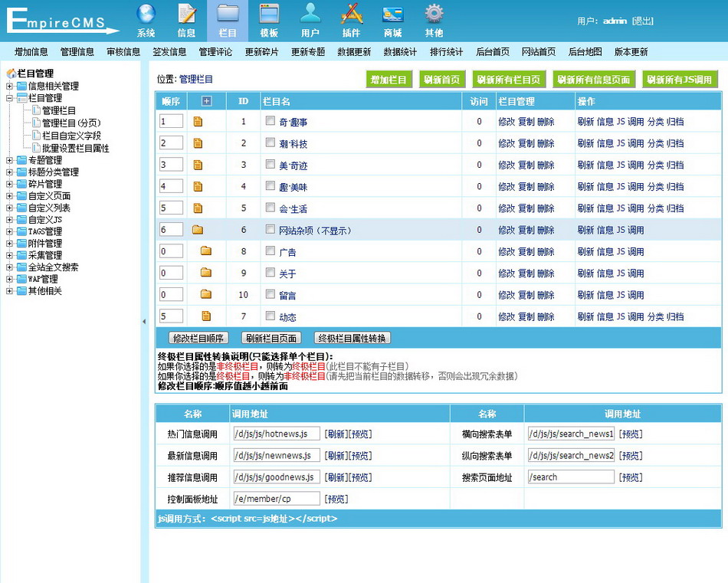
Task: Click the 终极栏目属性转换 button
Action: coord(352,338)
